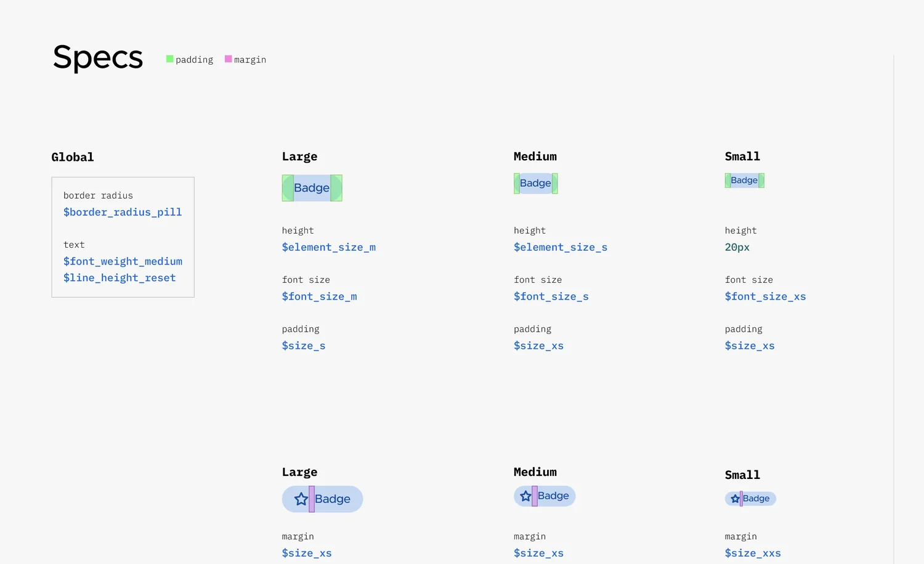Click the 'margin' legend label beside pink swatch
This screenshot has height=564, width=924.
pyautogui.click(x=250, y=60)
